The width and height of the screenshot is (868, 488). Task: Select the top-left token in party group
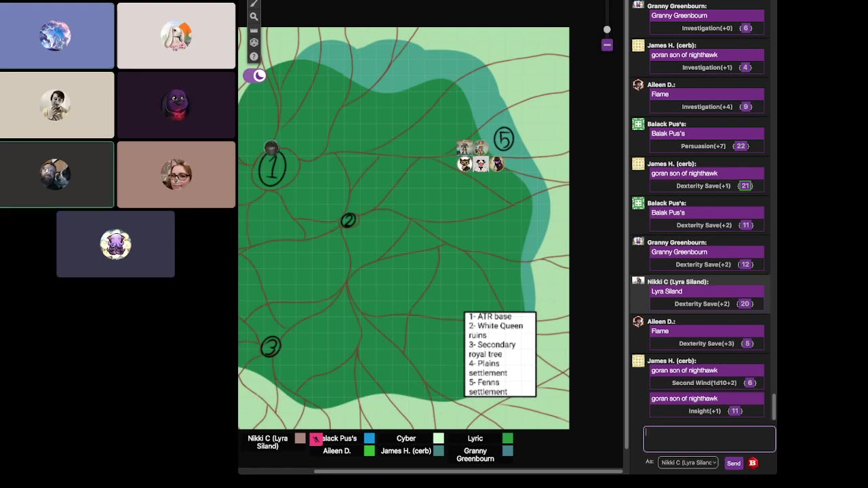tap(465, 148)
